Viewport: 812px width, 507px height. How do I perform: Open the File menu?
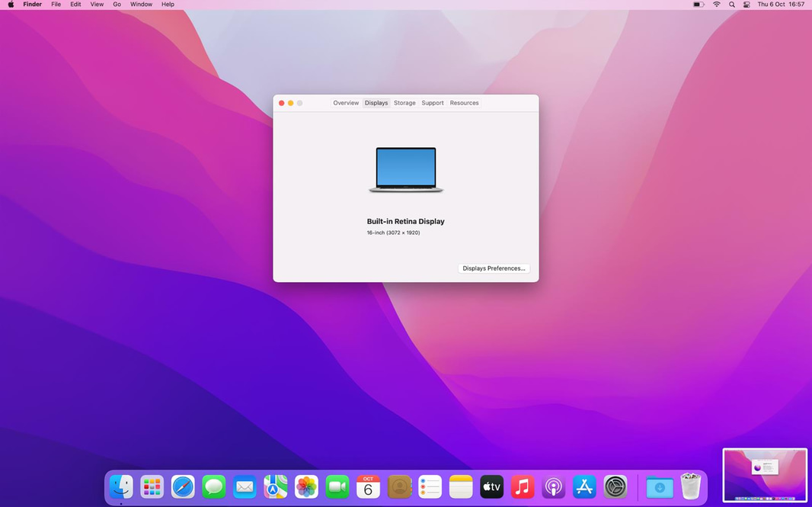click(56, 4)
